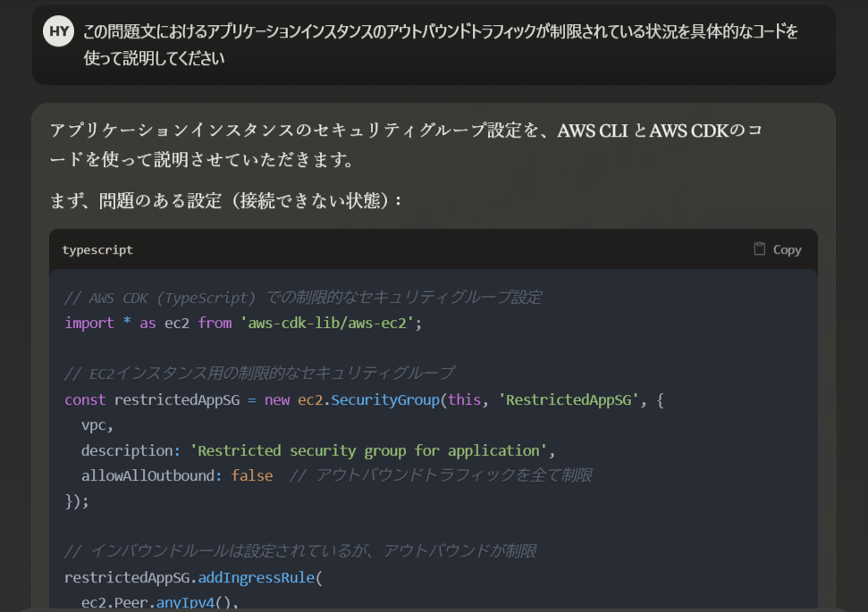Click the closing '});' code line
Screen dimensions: 868x612
coord(76,501)
